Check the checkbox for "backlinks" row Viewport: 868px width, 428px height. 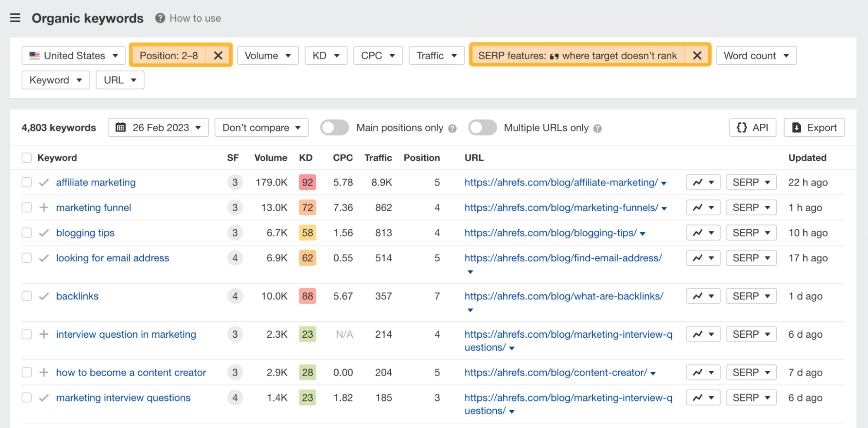(x=26, y=296)
